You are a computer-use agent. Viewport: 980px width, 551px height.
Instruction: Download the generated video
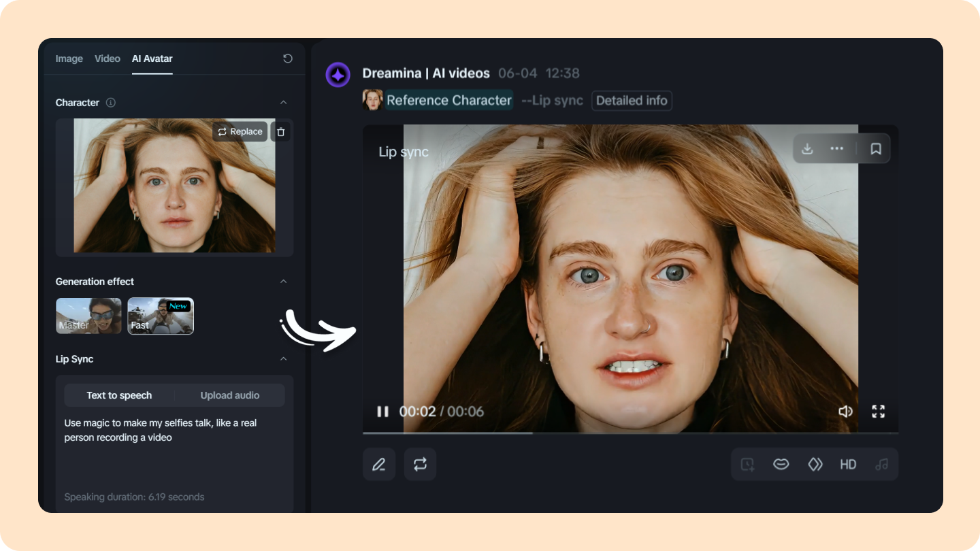[807, 148]
